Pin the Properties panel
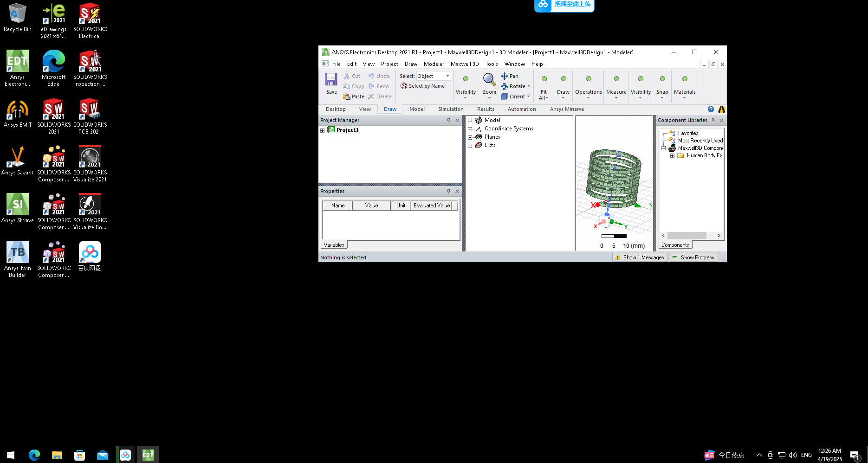 448,191
